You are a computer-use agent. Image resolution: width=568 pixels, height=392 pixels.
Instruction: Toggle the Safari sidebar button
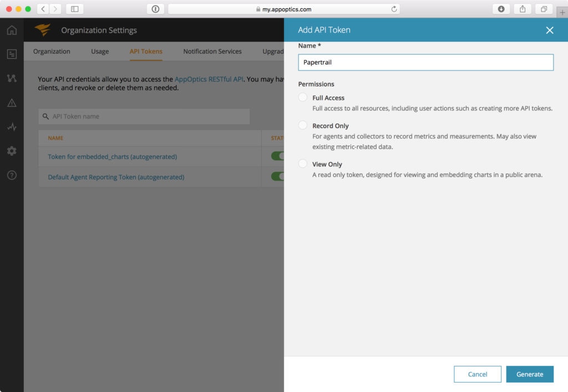[75, 9]
